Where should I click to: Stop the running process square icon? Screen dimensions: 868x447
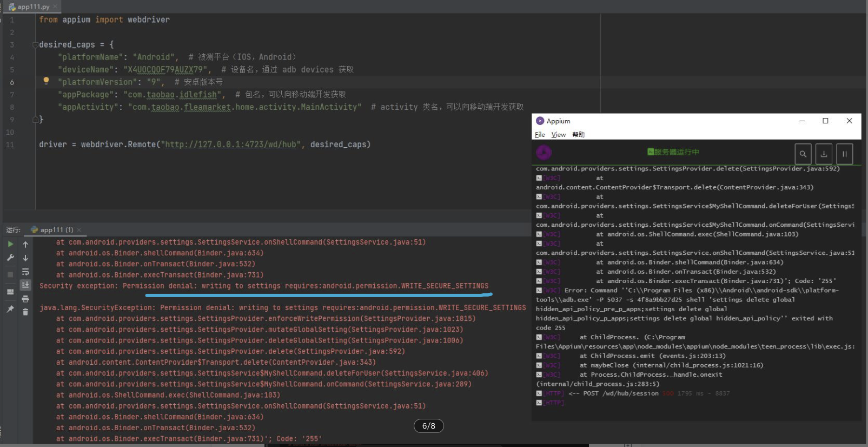point(10,274)
